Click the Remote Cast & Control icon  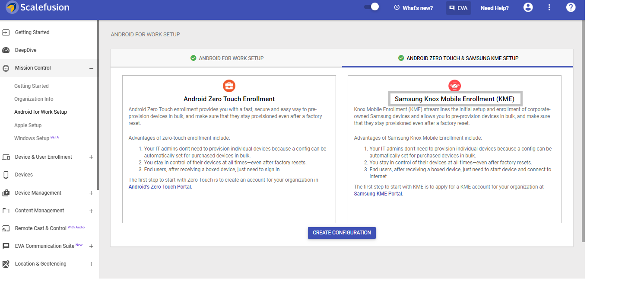pos(6,228)
